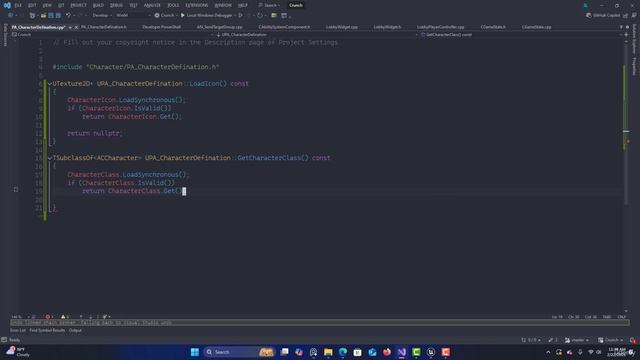The image size is (640, 360).
Task: Switch to the Developer PowerShell tab
Action: tap(162, 27)
